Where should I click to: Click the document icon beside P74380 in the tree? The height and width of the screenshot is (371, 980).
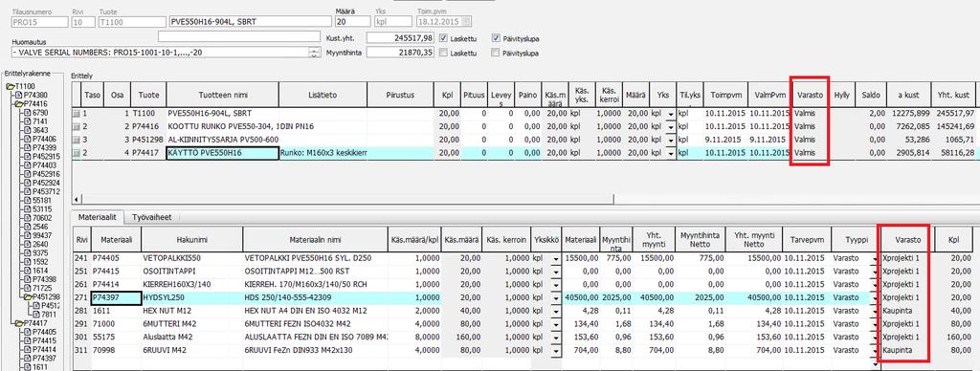pyautogui.click(x=19, y=96)
